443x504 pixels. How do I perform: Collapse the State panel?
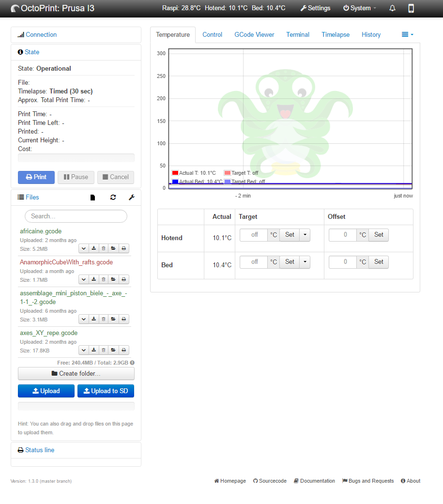tap(32, 52)
